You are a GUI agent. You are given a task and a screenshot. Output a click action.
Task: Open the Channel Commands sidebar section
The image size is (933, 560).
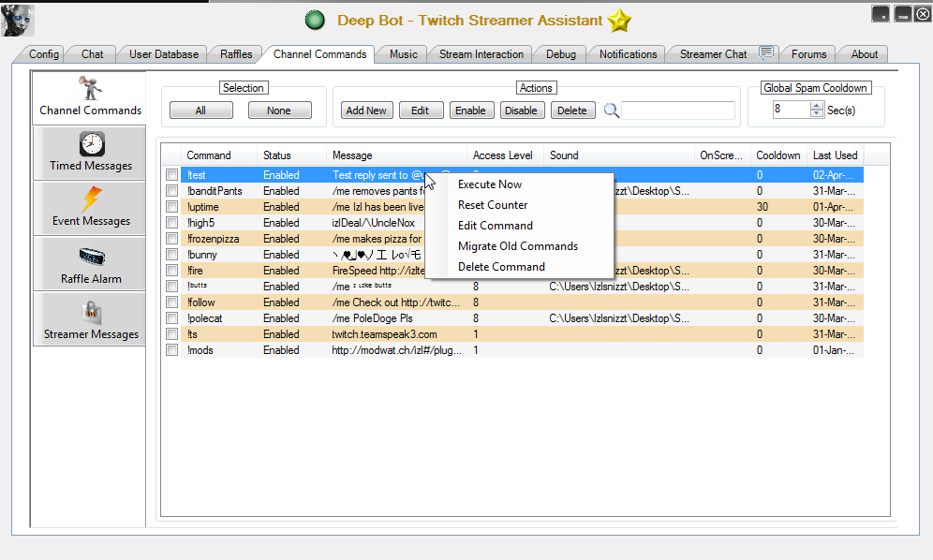[x=89, y=97]
